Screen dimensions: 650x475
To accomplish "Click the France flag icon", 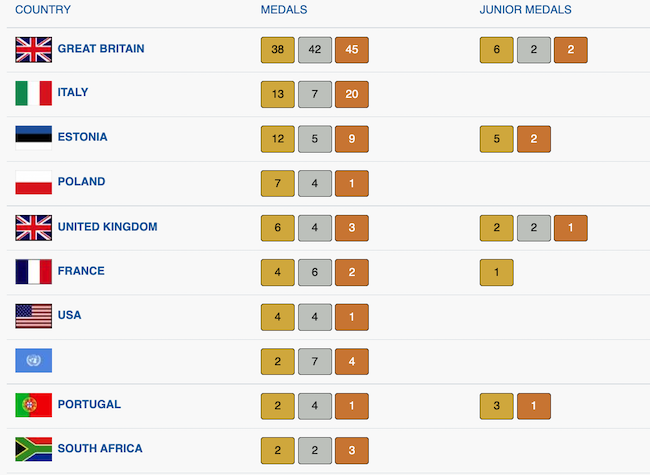I will [33, 271].
